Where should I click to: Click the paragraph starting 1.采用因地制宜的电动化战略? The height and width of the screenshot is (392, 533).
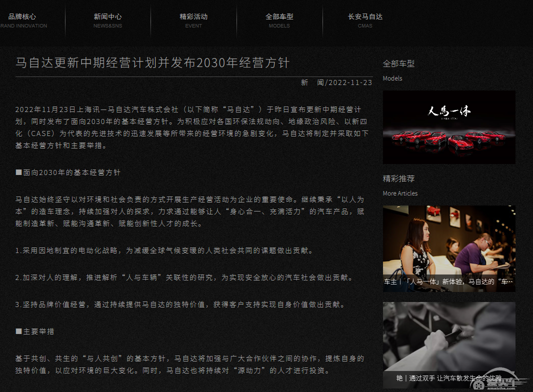coord(164,250)
